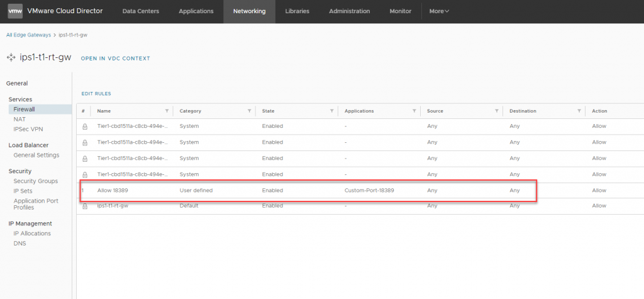Select Application Port Profiles under Security

click(33, 204)
